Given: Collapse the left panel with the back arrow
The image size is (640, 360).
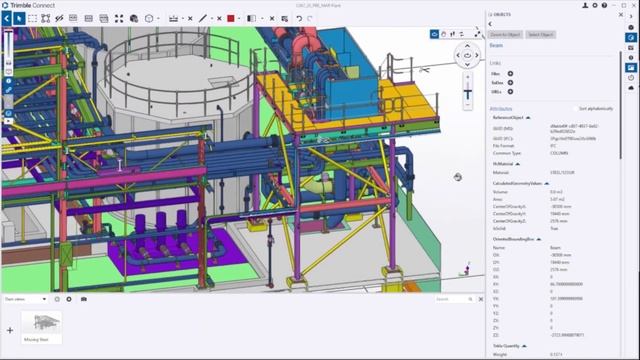Looking at the screenshot, I should coord(7,18).
